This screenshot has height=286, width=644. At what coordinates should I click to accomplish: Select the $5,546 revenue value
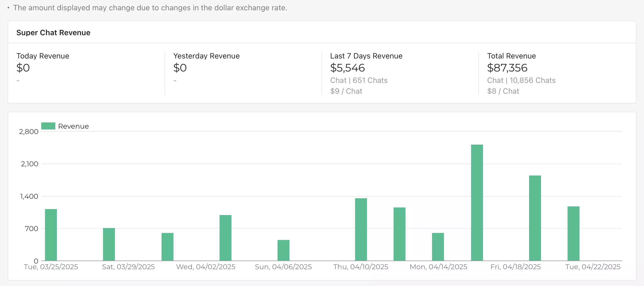(x=347, y=68)
